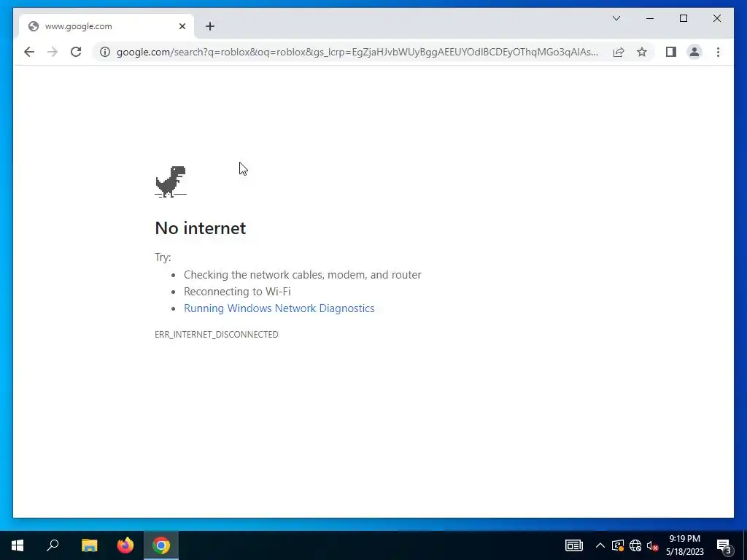Go back to the previous page
The width and height of the screenshot is (747, 560).
pyautogui.click(x=29, y=52)
